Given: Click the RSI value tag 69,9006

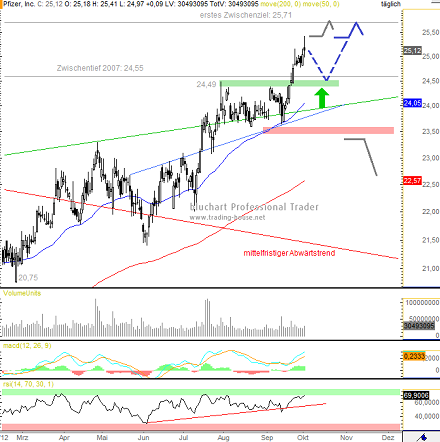Looking at the screenshot, I should pyautogui.click(x=416, y=396).
